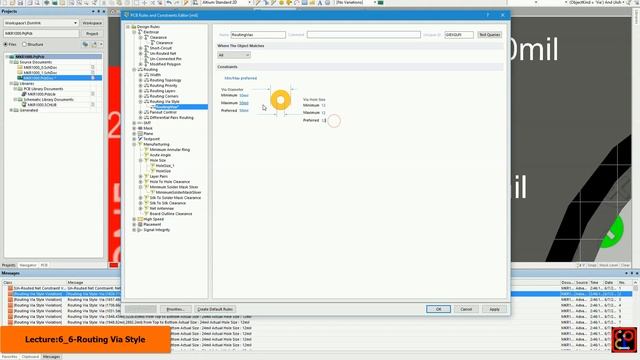Click the Minimum Annular Ring rule icon
Image resolution: width=640 pixels, height=360 pixels.
point(147,149)
